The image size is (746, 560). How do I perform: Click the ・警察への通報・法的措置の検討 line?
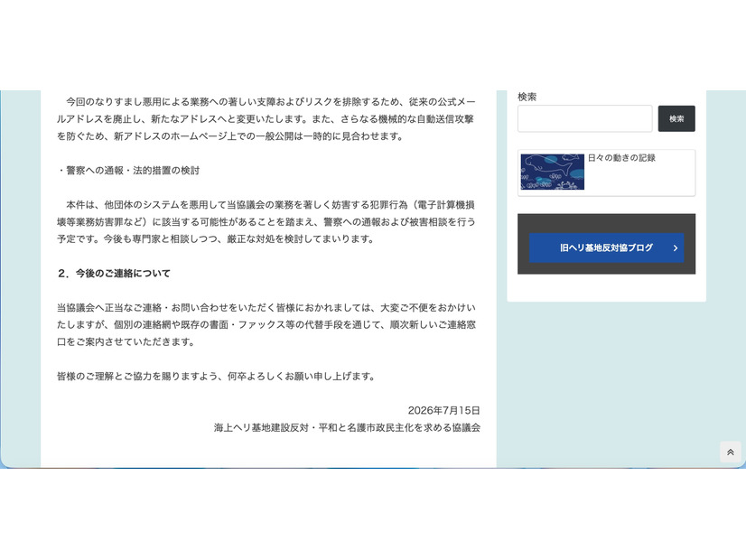tap(128, 171)
